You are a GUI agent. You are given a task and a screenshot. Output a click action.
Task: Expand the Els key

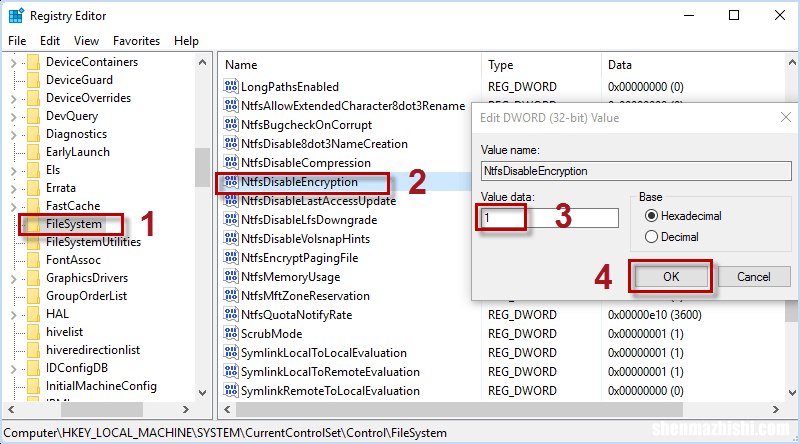click(x=14, y=171)
